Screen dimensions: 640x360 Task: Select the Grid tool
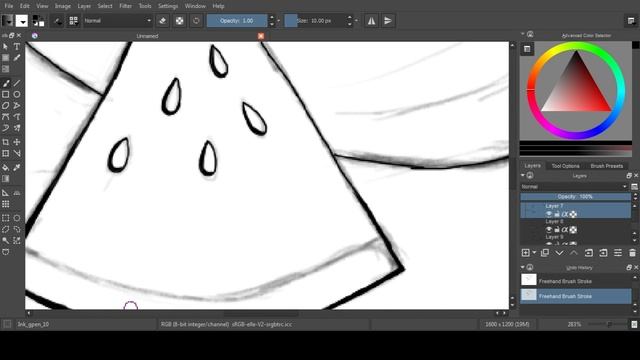click(6, 204)
